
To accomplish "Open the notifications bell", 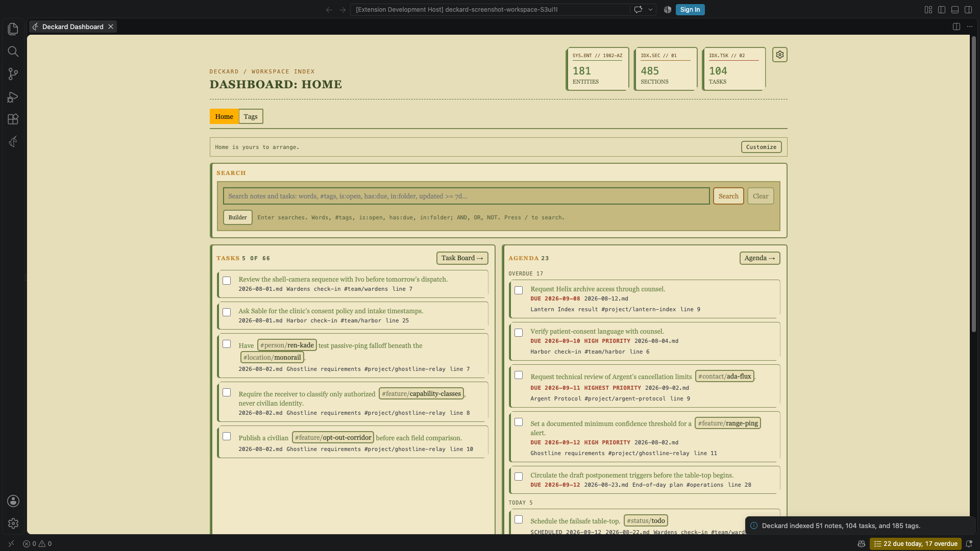I will pos(969,544).
